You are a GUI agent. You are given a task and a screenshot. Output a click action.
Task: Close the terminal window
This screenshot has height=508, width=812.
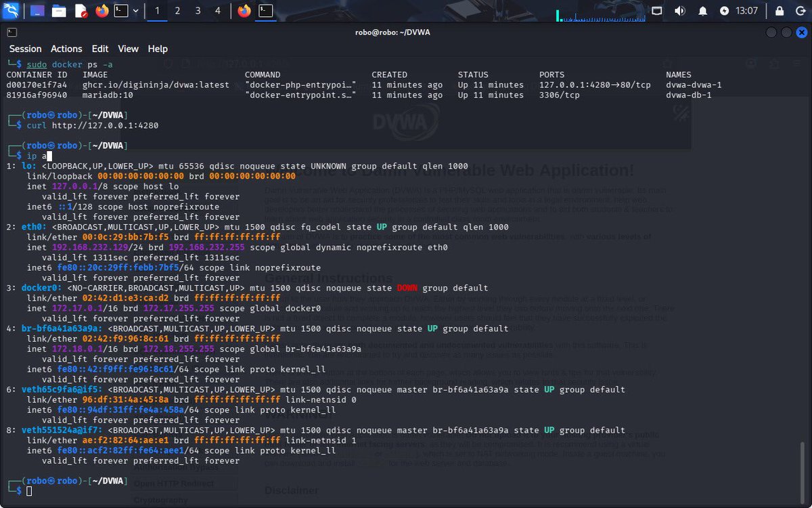tap(800, 33)
